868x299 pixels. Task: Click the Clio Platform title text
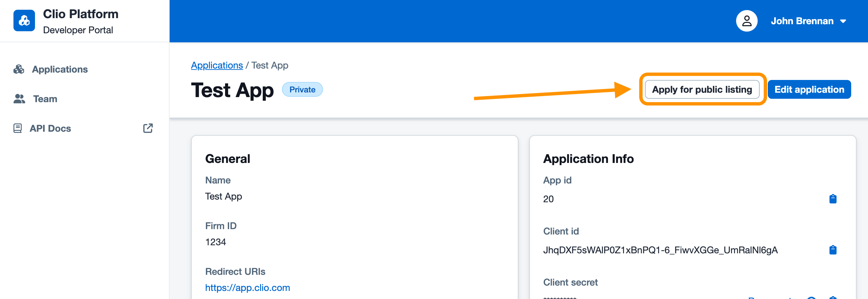click(80, 14)
